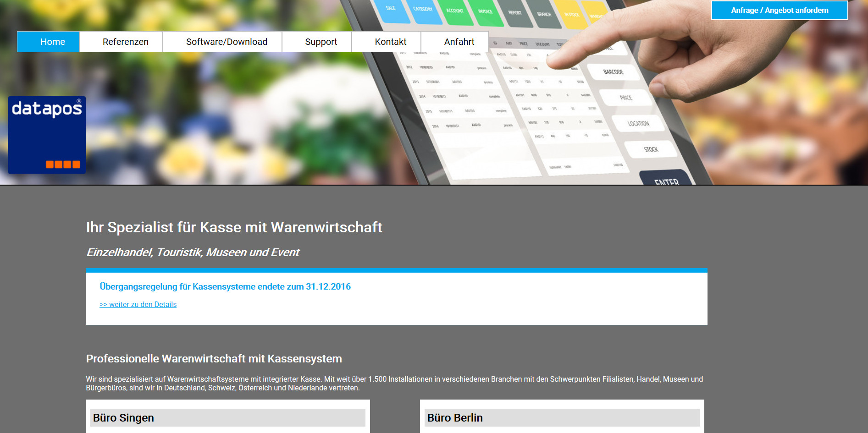
Task: Tap the blue CATEGORY tile on tablet
Action: 423,11
